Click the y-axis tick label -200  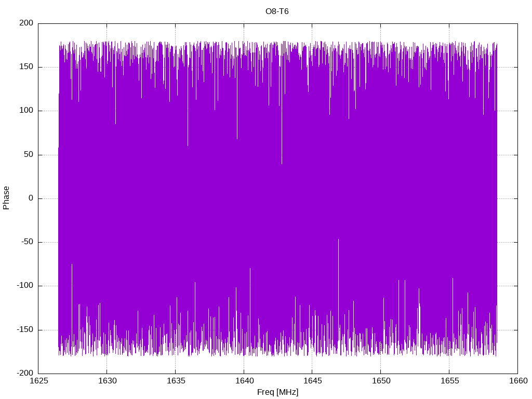[25, 373]
